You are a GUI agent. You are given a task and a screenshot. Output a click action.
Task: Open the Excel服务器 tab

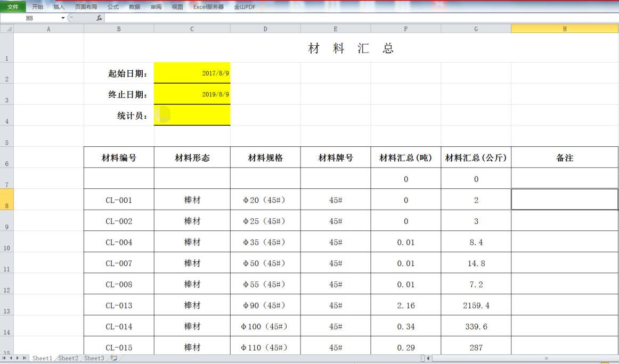[x=208, y=7]
